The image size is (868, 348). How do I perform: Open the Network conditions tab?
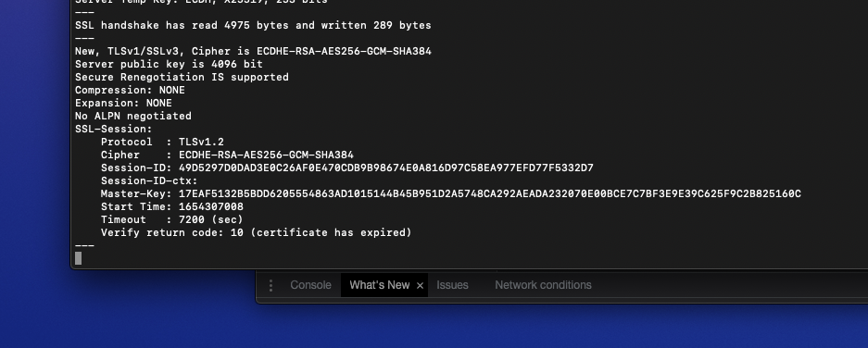point(543,285)
